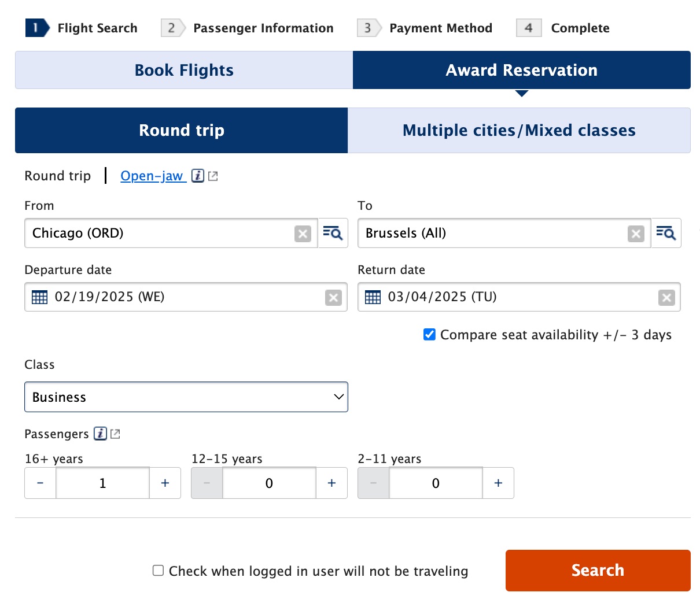
Task: Select Multiple cities/Mixed classes tab
Action: (x=519, y=130)
